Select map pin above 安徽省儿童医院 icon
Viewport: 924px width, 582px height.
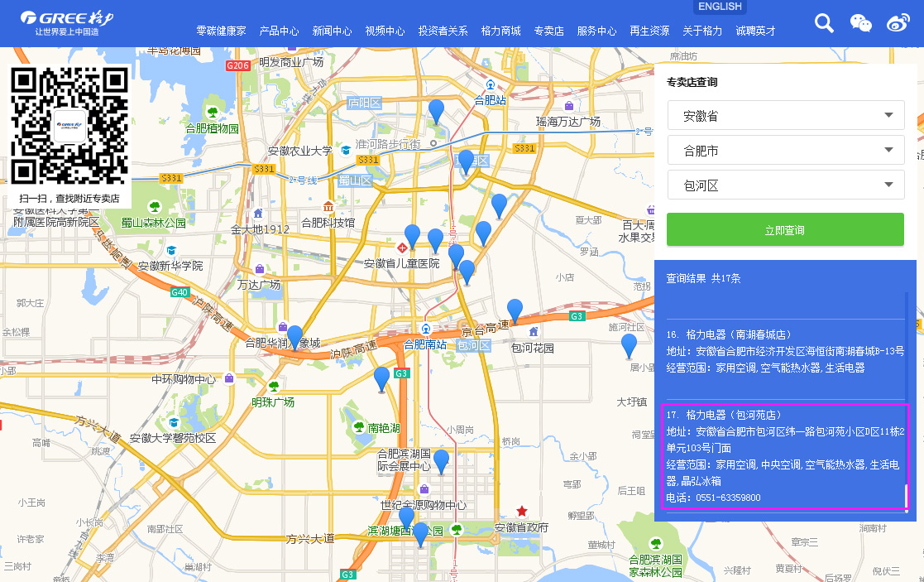click(413, 237)
